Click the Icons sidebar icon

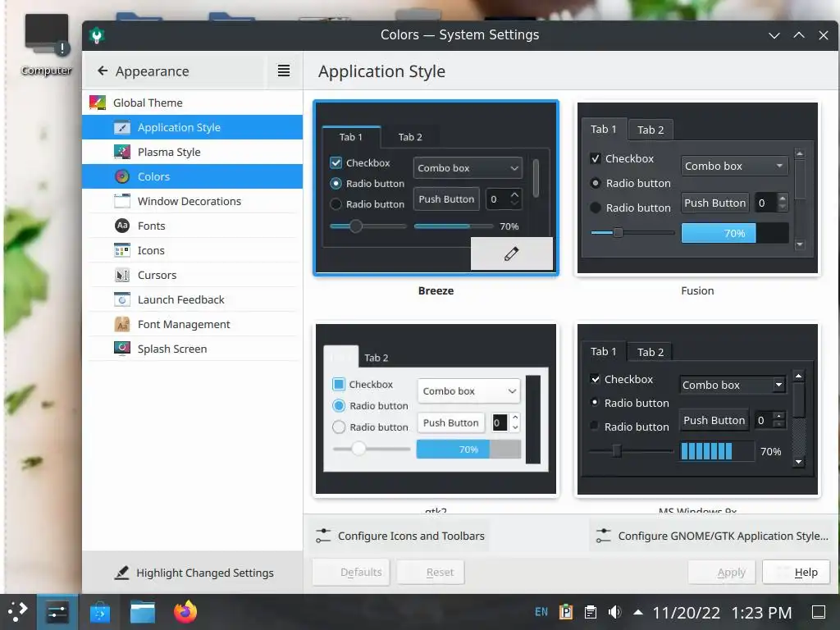(x=122, y=250)
